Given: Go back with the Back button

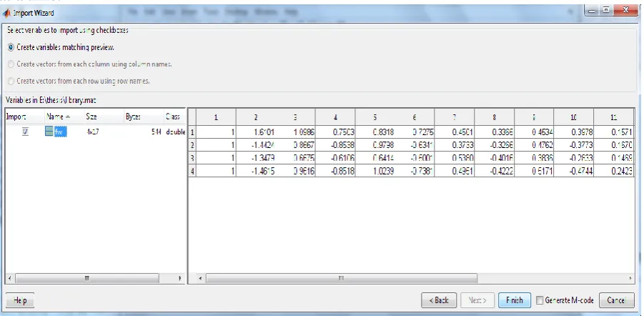Looking at the screenshot, I should tap(438, 300).
